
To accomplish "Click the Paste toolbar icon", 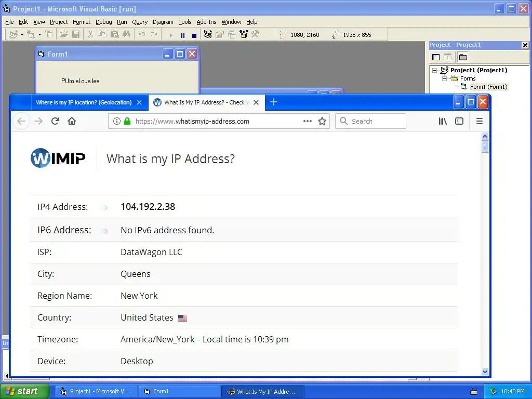I will (x=115, y=35).
